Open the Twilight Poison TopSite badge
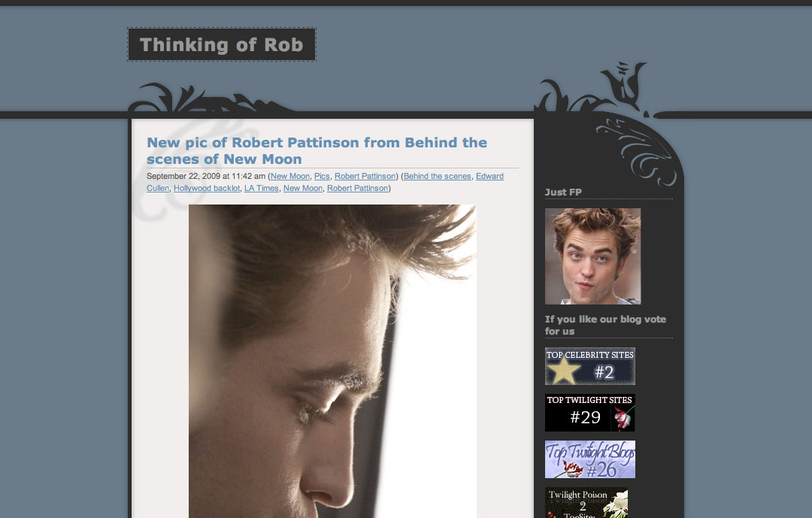This screenshot has width=812, height=518. point(586,502)
